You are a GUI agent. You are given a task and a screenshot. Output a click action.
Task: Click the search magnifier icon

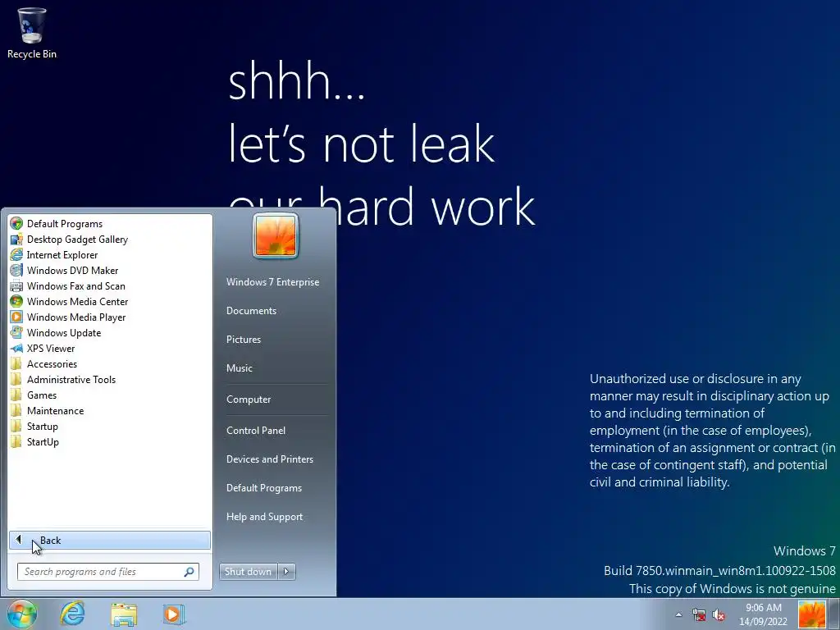pos(189,572)
